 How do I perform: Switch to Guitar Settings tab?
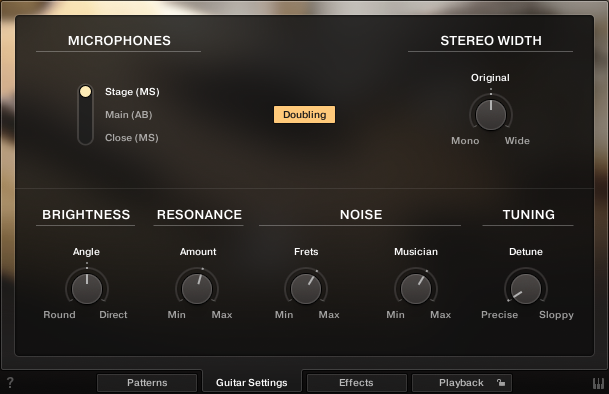point(252,383)
